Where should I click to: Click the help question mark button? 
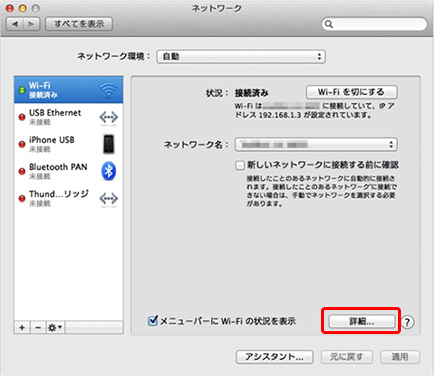tap(407, 322)
